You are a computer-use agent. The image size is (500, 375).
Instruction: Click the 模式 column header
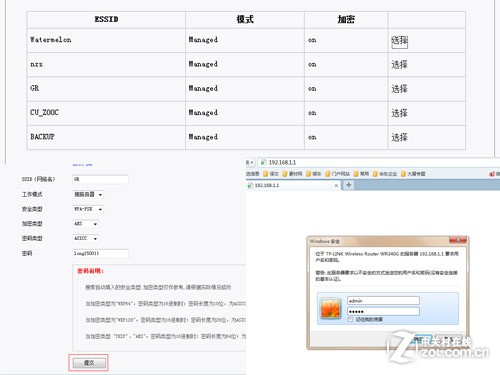coord(245,19)
